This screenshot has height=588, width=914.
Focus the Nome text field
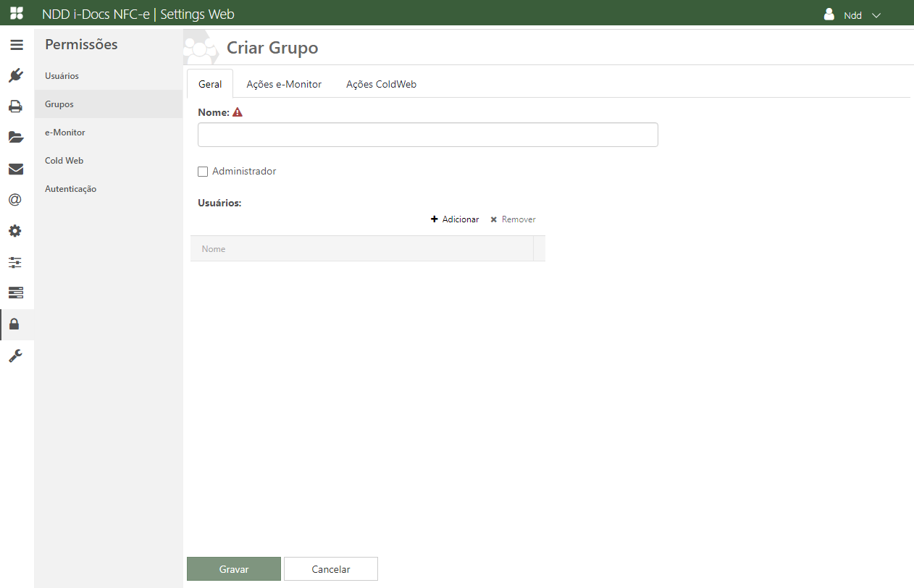click(427, 135)
